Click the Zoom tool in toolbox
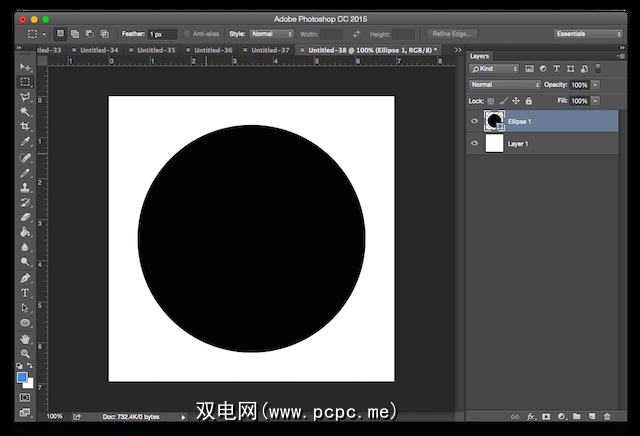This screenshot has height=436, width=640. (25, 354)
